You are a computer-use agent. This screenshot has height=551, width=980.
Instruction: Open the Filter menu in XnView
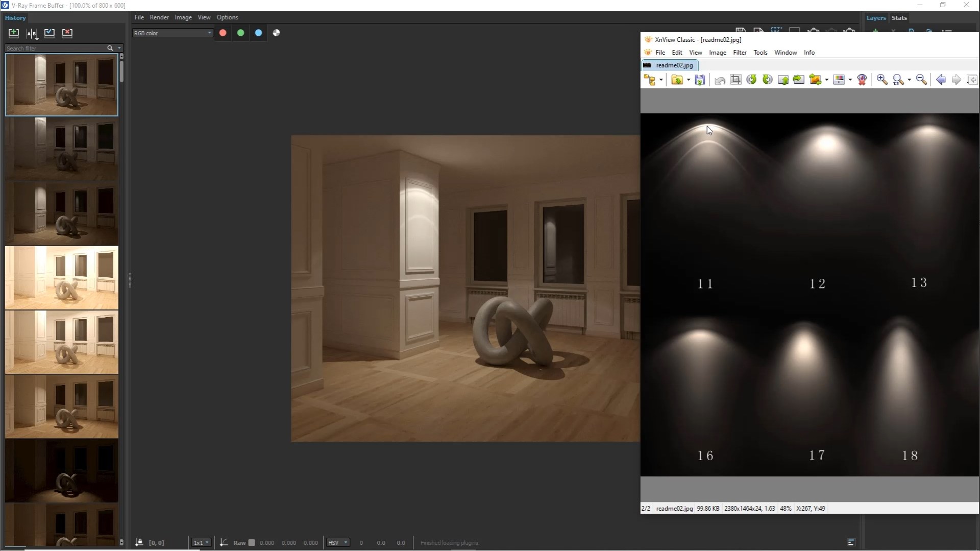click(x=740, y=53)
